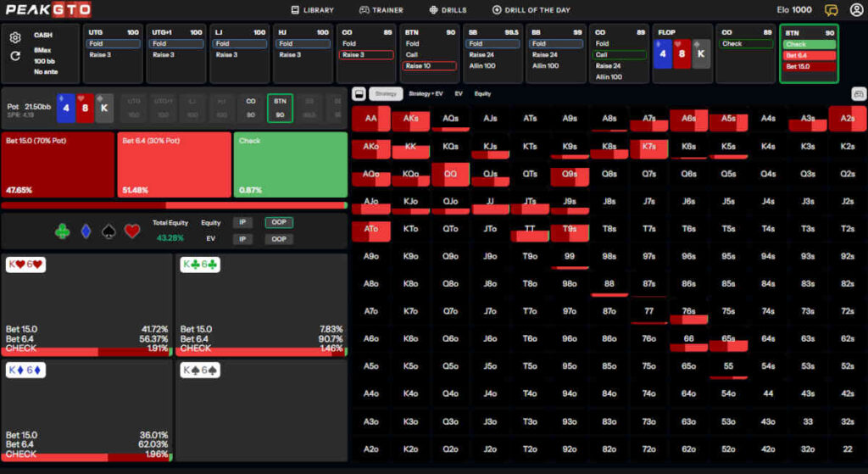Select the CO position with 90 stack
The height and width of the screenshot is (474, 868).
251,108
